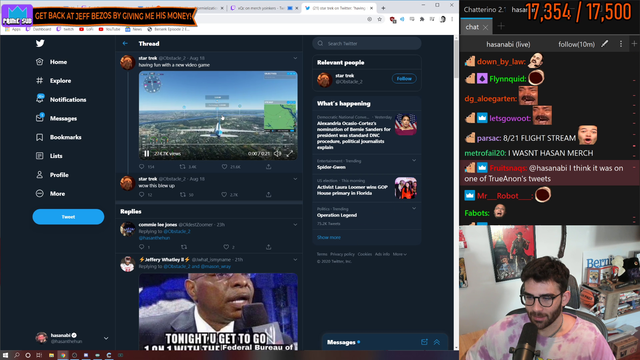Open YouTube bookmark in bookmarks bar

click(x=109, y=29)
